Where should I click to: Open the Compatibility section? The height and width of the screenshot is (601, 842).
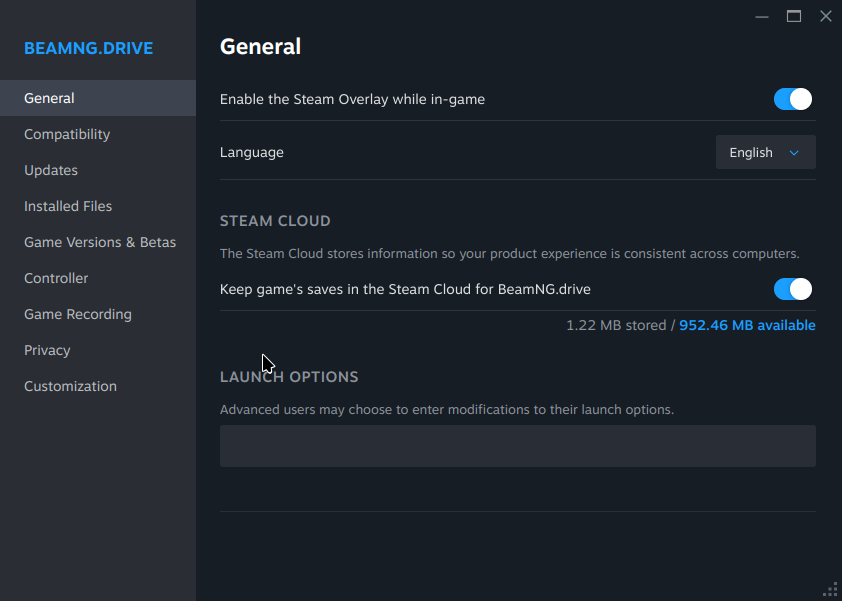click(67, 134)
